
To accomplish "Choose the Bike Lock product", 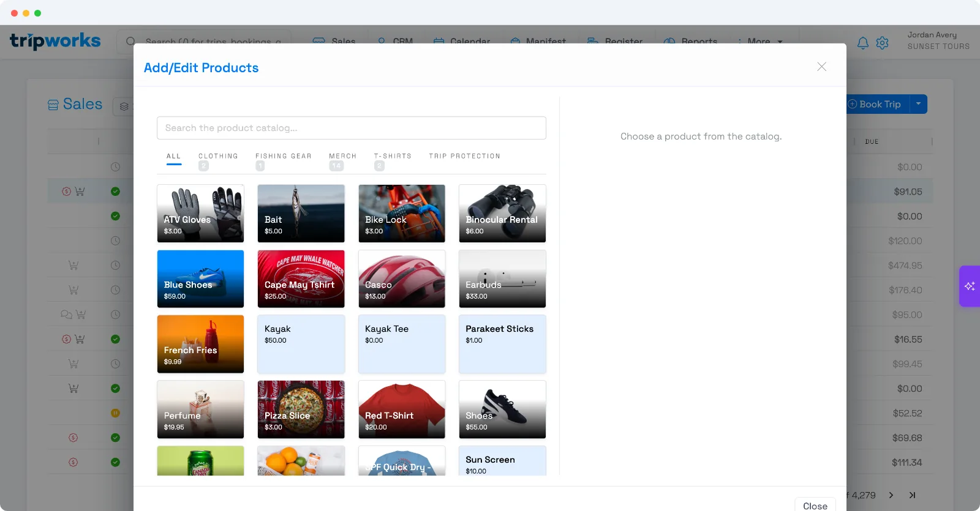I will 402,214.
